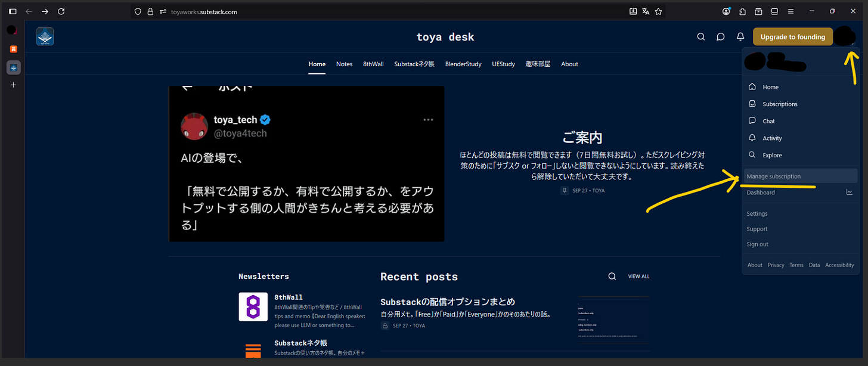Click Sign out in account menu
The width and height of the screenshot is (868, 366).
[x=758, y=244]
